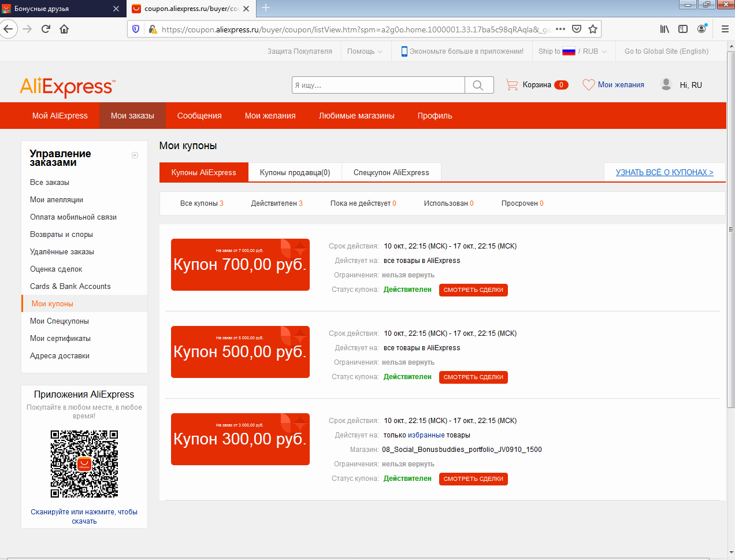Click the browser Back arrow

point(8,29)
